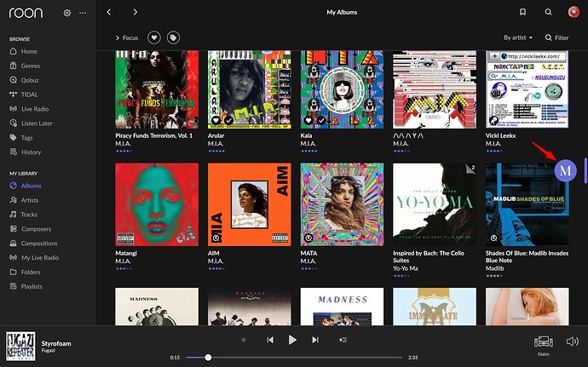Open Playlists in the sidebar

pos(26,286)
